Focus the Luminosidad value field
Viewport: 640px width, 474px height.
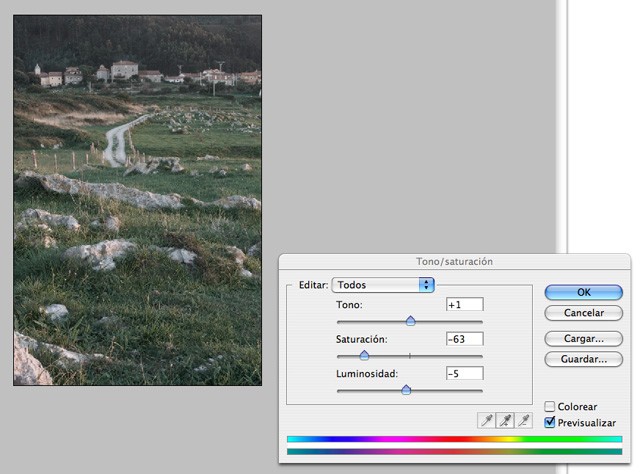[465, 373]
